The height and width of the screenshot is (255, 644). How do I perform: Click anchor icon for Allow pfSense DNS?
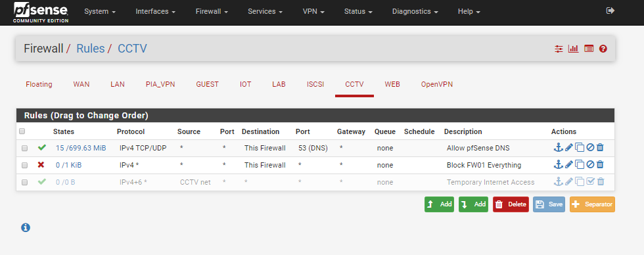point(558,147)
